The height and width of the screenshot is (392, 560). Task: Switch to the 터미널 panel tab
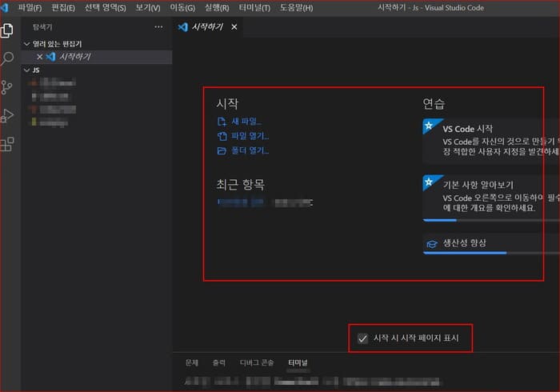(x=298, y=362)
